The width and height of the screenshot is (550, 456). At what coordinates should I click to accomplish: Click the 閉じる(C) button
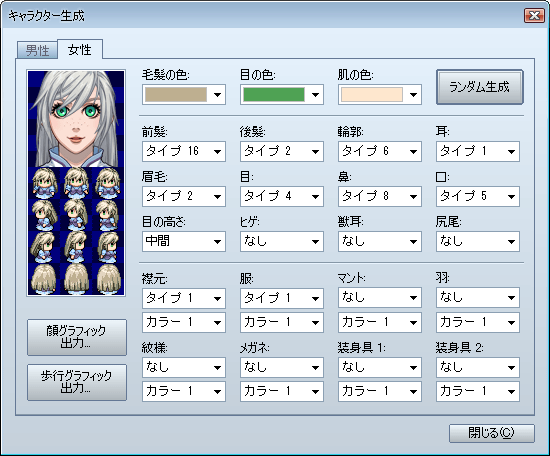(x=492, y=433)
